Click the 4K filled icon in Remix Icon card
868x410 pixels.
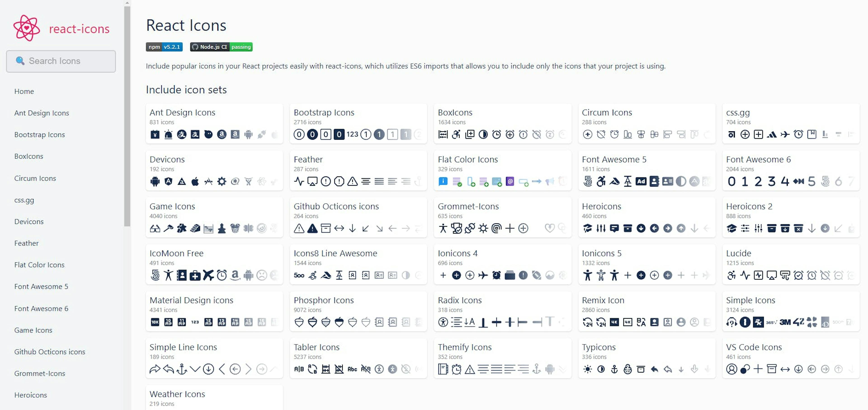point(614,322)
